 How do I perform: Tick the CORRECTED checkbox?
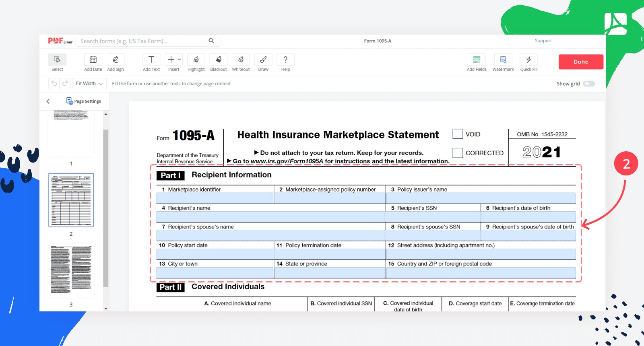point(458,153)
